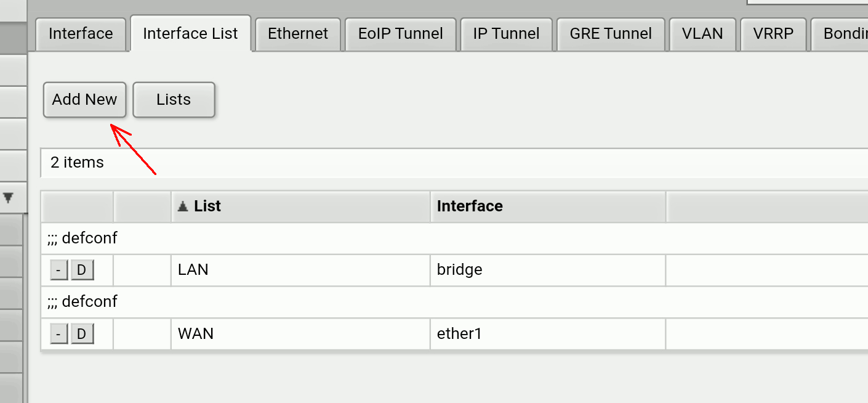
Task: Expand the sidebar down-arrow menu
Action: 9,198
